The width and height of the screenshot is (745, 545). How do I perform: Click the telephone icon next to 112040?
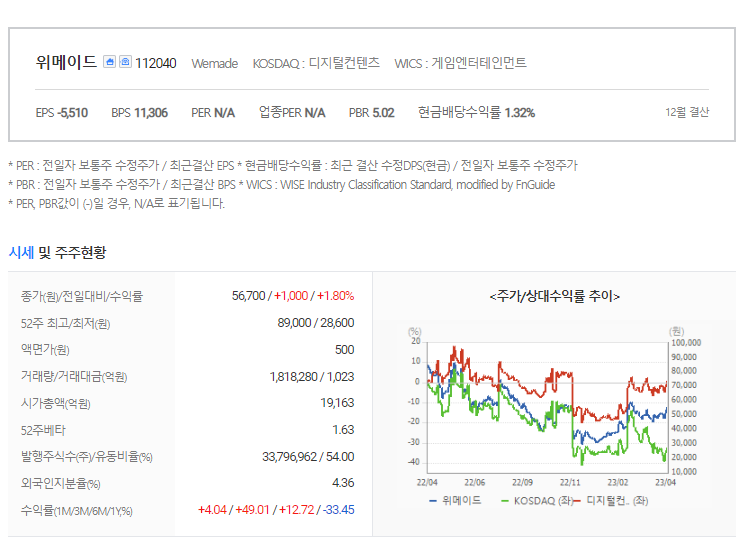click(125, 62)
